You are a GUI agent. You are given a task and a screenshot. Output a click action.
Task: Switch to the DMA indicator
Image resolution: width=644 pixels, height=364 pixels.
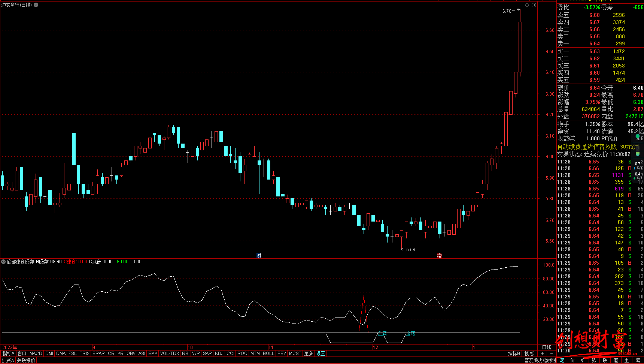pos(61,354)
